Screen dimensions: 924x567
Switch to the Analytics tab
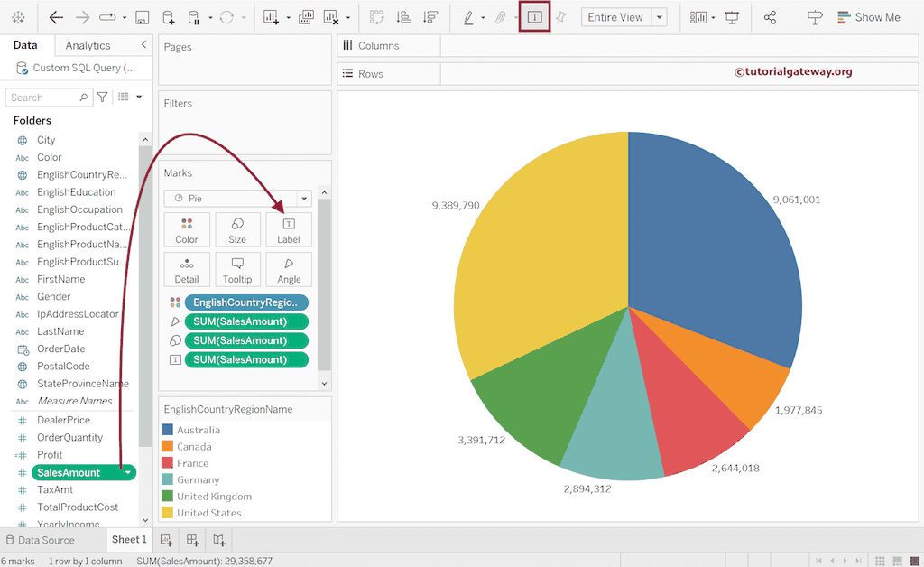(x=88, y=45)
